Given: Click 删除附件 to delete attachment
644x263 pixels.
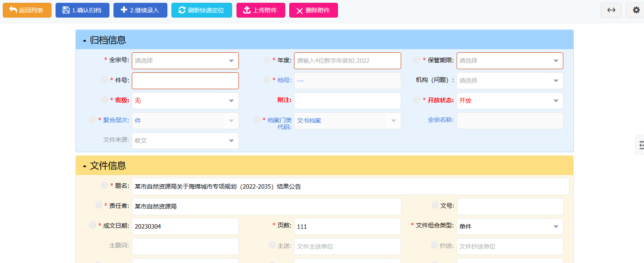Looking at the screenshot, I should click(x=314, y=10).
